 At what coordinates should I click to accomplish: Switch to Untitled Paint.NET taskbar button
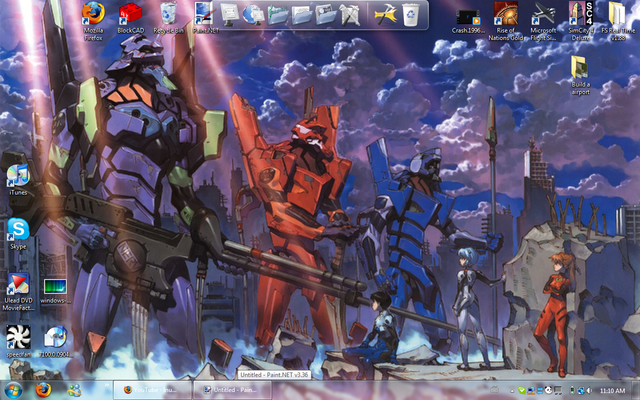pyautogui.click(x=232, y=390)
